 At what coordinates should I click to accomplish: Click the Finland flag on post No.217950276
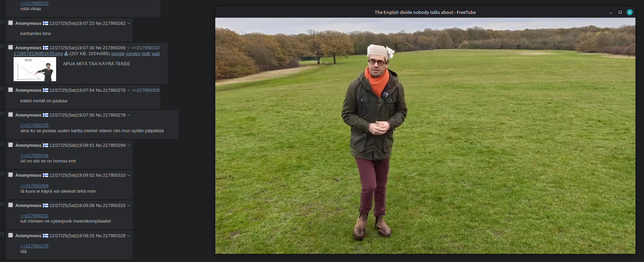(45, 90)
